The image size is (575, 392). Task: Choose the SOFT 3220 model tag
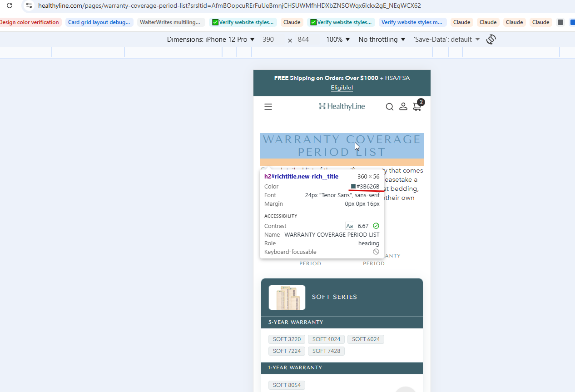(x=287, y=339)
